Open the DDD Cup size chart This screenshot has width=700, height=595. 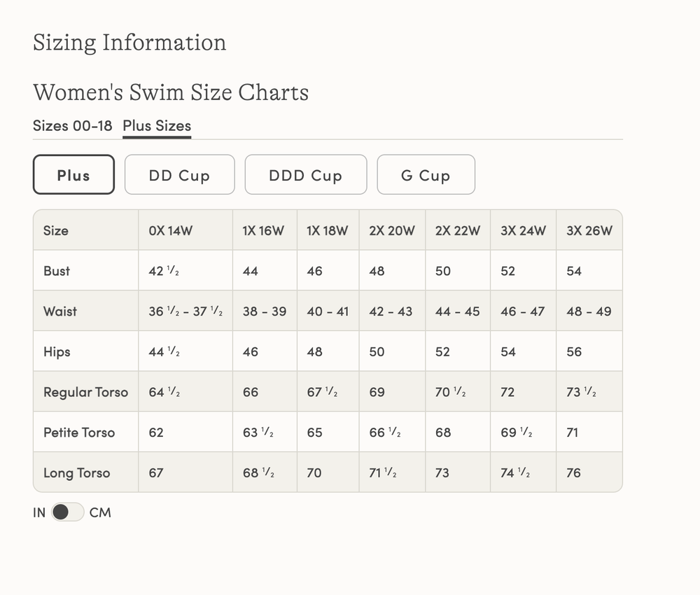(x=305, y=175)
